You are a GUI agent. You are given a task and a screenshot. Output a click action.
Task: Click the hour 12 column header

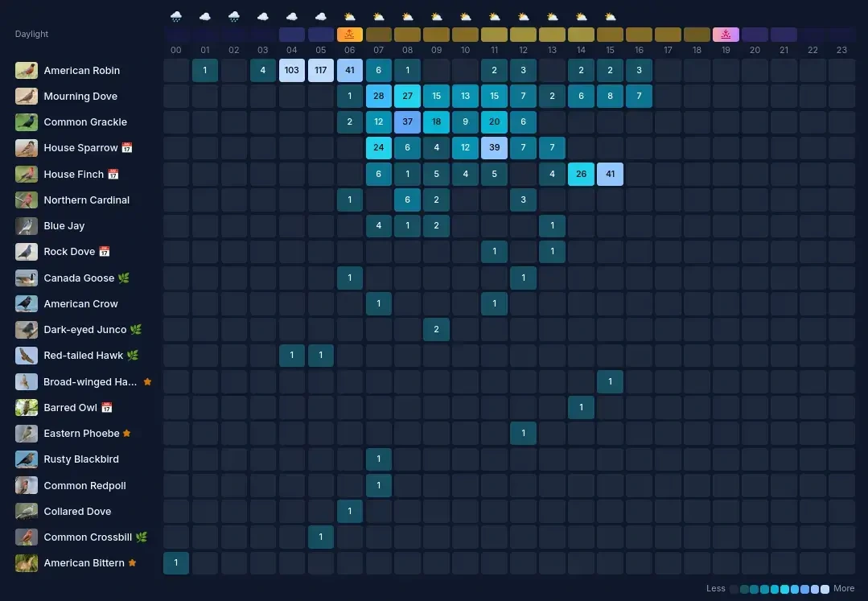[x=523, y=50]
